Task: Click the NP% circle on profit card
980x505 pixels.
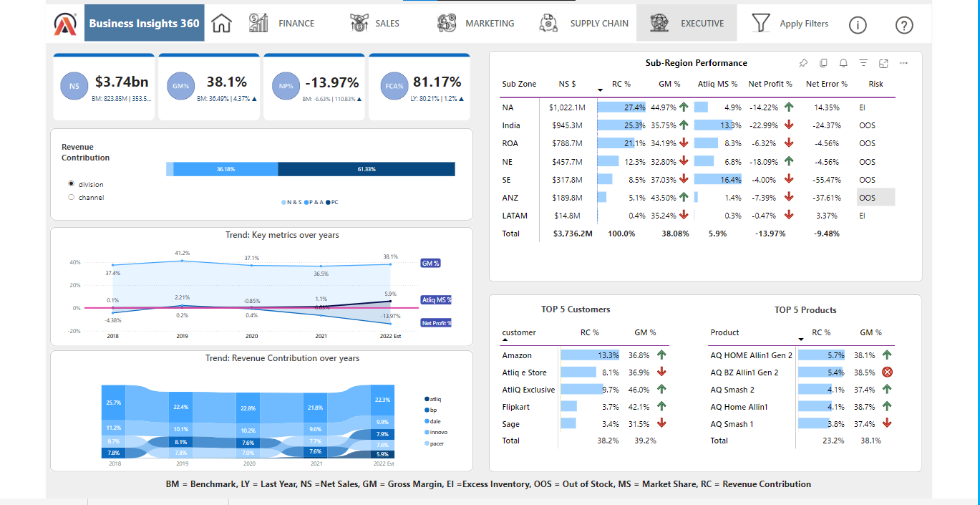Action: [285, 86]
